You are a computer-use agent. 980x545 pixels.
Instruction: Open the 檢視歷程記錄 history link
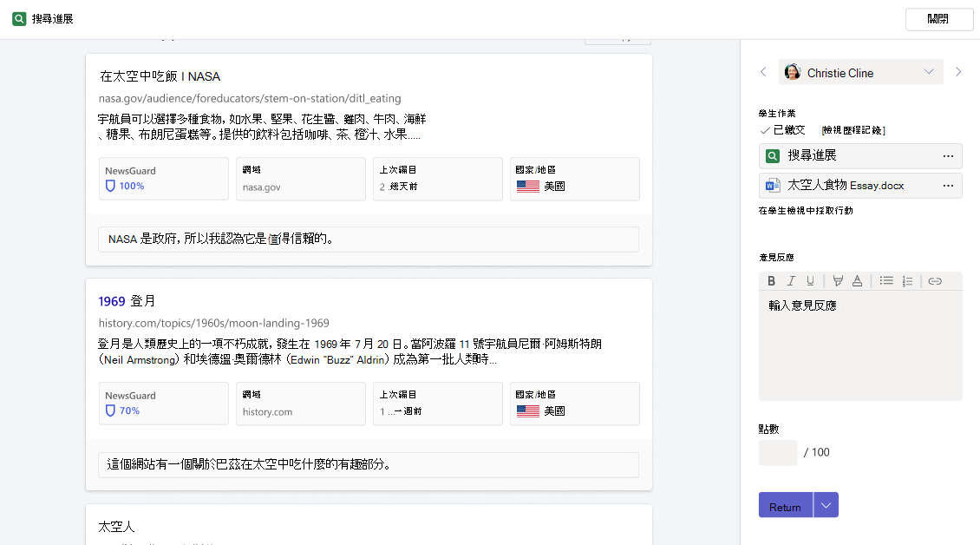coord(853,130)
